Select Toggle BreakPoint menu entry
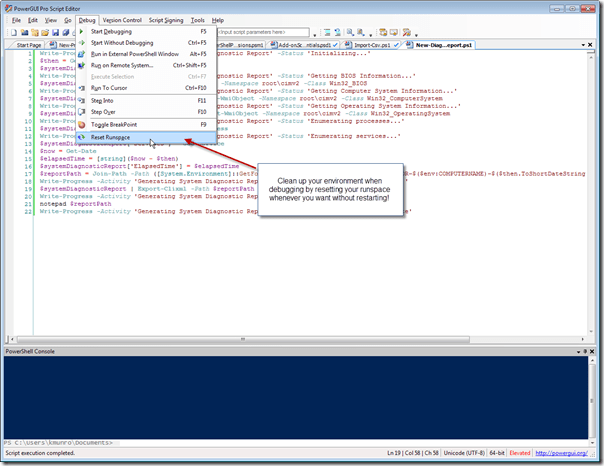 146,125
